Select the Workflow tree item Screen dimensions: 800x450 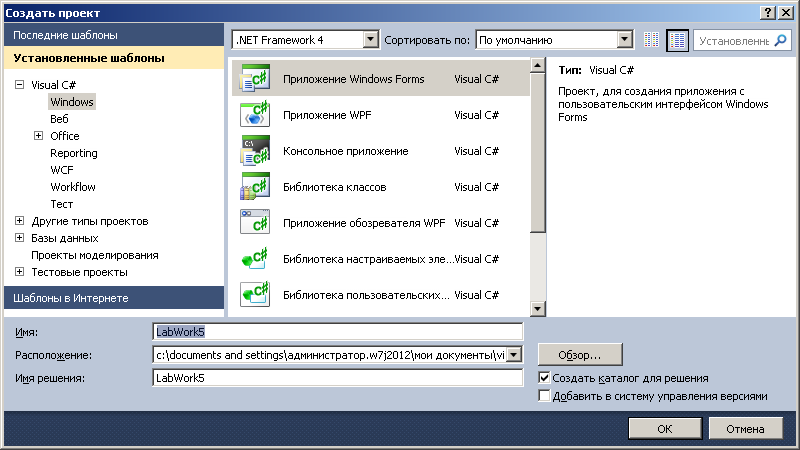[x=73, y=187]
